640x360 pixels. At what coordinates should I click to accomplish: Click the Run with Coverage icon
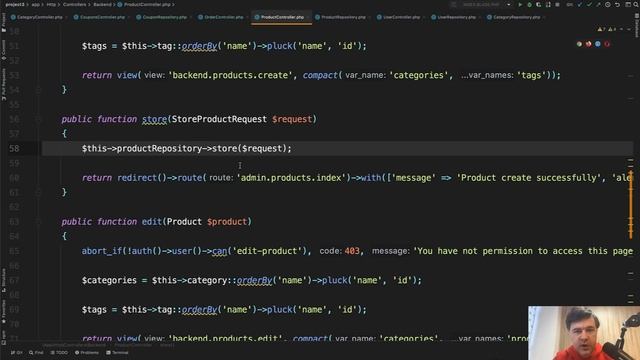click(539, 4)
